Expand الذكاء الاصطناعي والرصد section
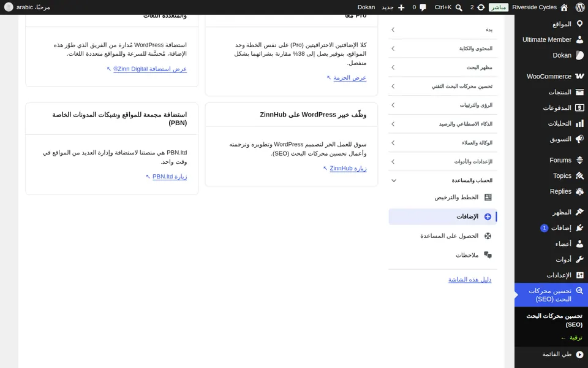 [x=443, y=124]
